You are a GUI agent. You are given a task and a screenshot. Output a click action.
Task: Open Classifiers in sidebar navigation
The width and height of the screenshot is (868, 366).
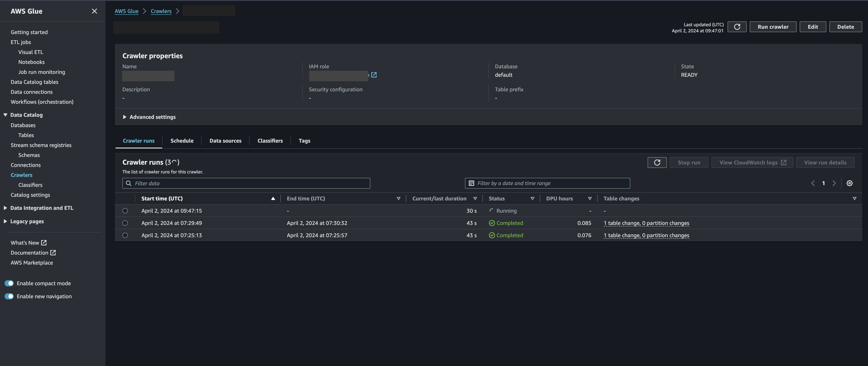(30, 185)
